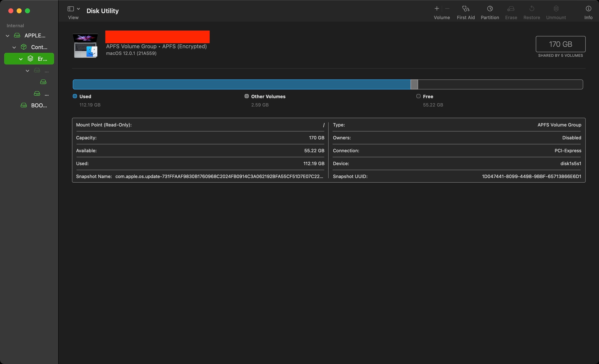Click the 170 GB capacity box
599x364 pixels.
560,44
